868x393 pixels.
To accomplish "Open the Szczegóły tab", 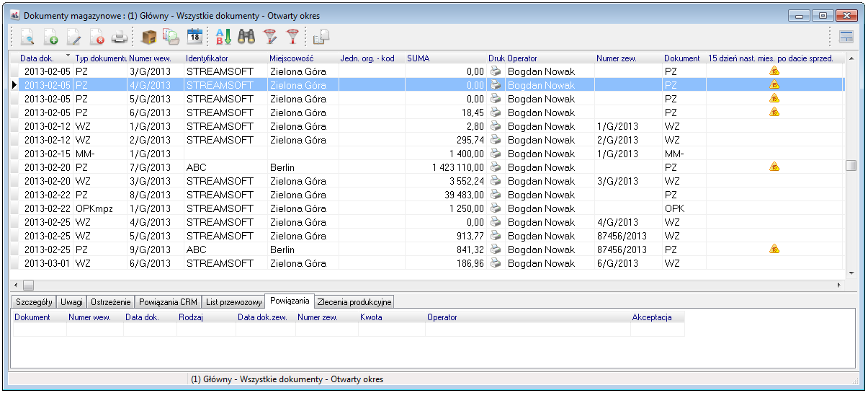I will [x=35, y=301].
